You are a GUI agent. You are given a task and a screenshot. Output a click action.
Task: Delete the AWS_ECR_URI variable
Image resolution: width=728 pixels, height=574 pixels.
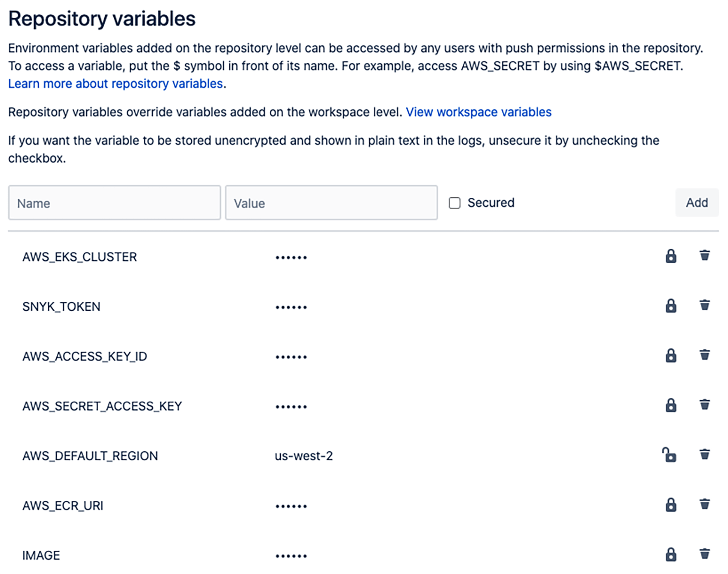pyautogui.click(x=704, y=504)
